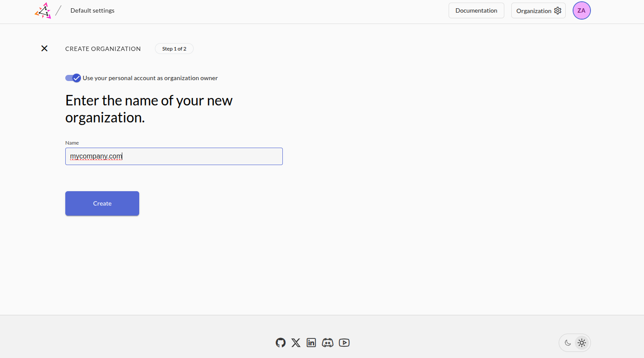Enable light mode with the sun icon
Image resolution: width=644 pixels, height=358 pixels.
coord(582,343)
